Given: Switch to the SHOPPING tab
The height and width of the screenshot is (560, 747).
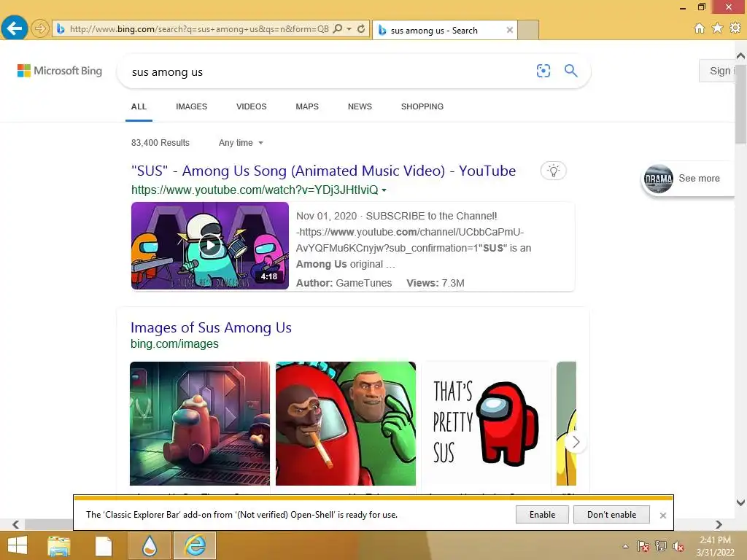Looking at the screenshot, I should pos(422,106).
